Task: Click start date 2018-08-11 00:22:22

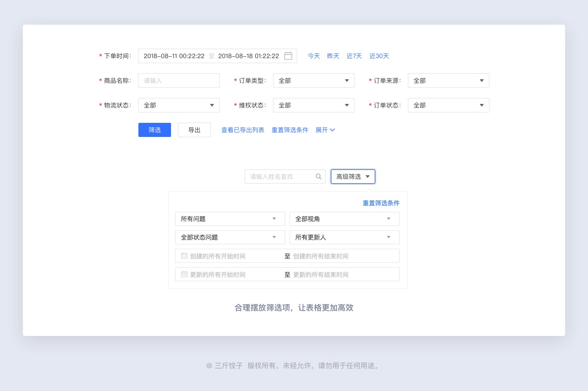Action: pos(174,56)
